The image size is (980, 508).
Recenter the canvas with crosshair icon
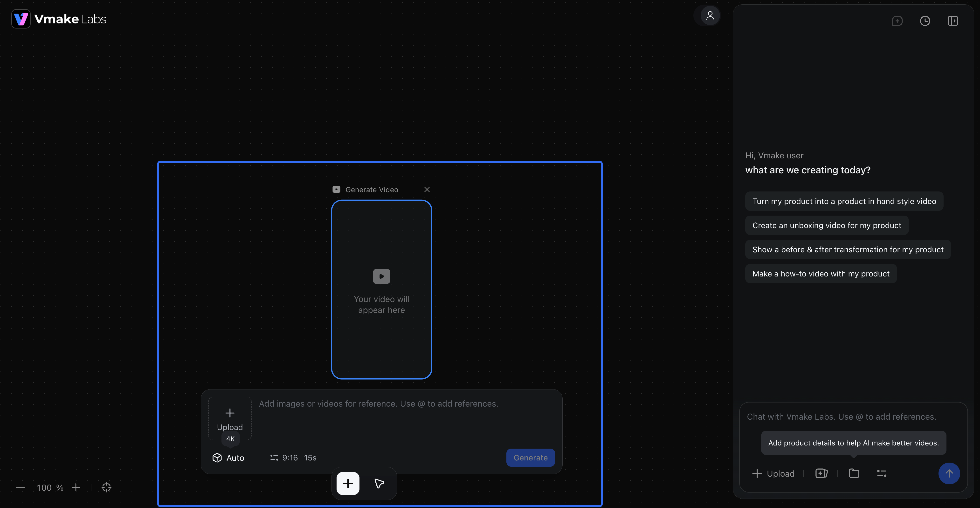(x=107, y=487)
